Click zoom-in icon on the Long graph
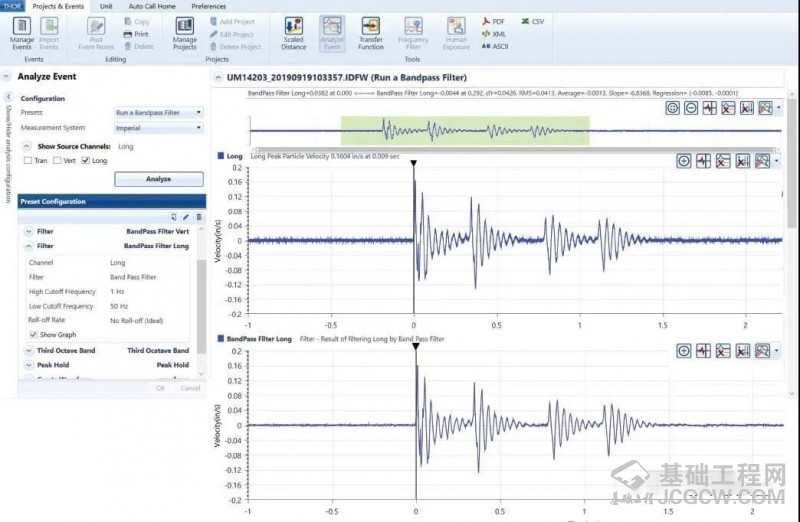The image size is (800, 522). (684, 160)
